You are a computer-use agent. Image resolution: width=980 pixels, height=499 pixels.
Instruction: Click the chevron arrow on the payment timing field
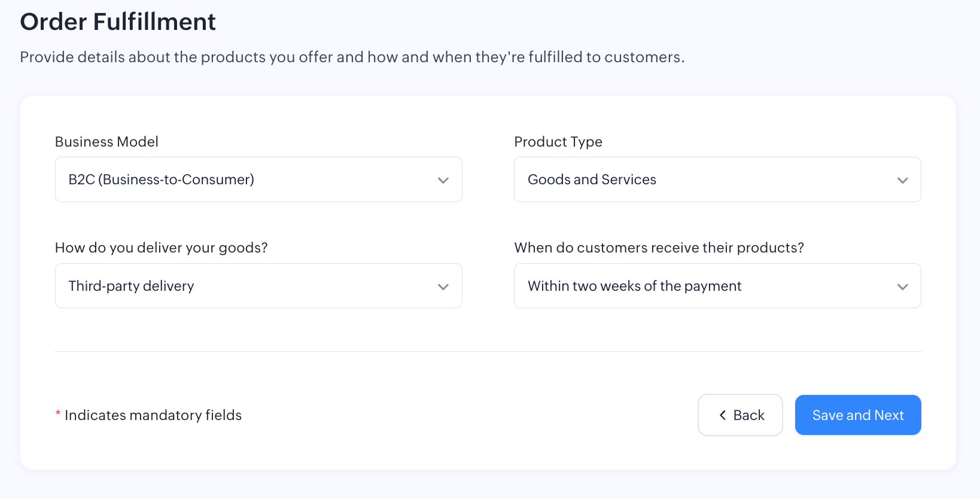click(x=902, y=287)
